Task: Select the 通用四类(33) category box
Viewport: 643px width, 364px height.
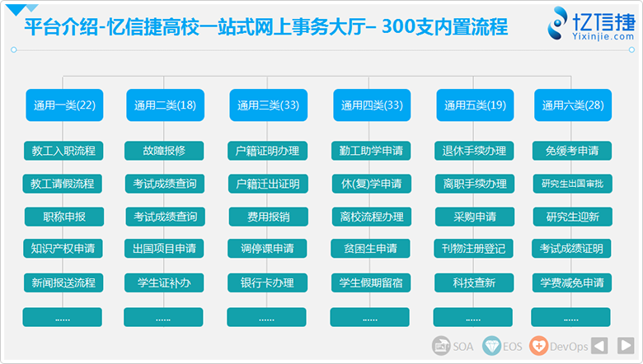Action: point(372,105)
